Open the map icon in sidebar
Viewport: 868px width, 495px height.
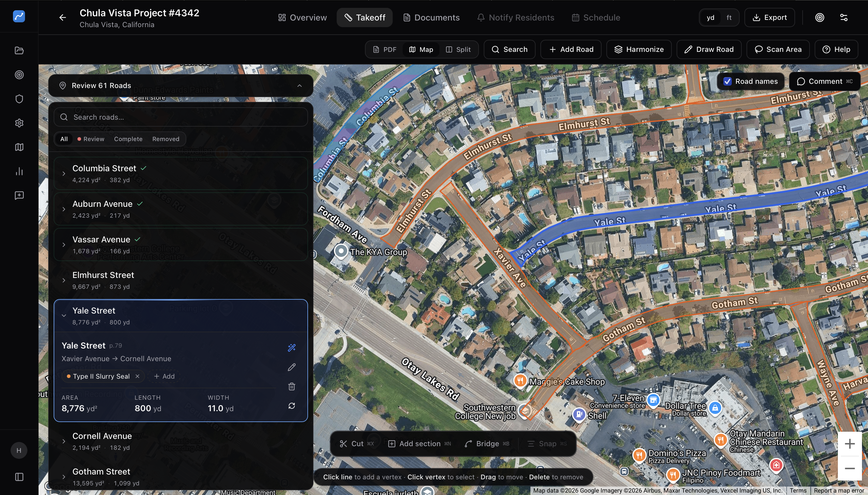19,147
